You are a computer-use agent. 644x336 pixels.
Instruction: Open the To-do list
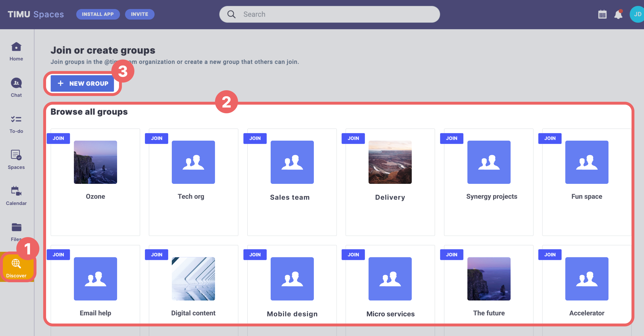[16, 124]
